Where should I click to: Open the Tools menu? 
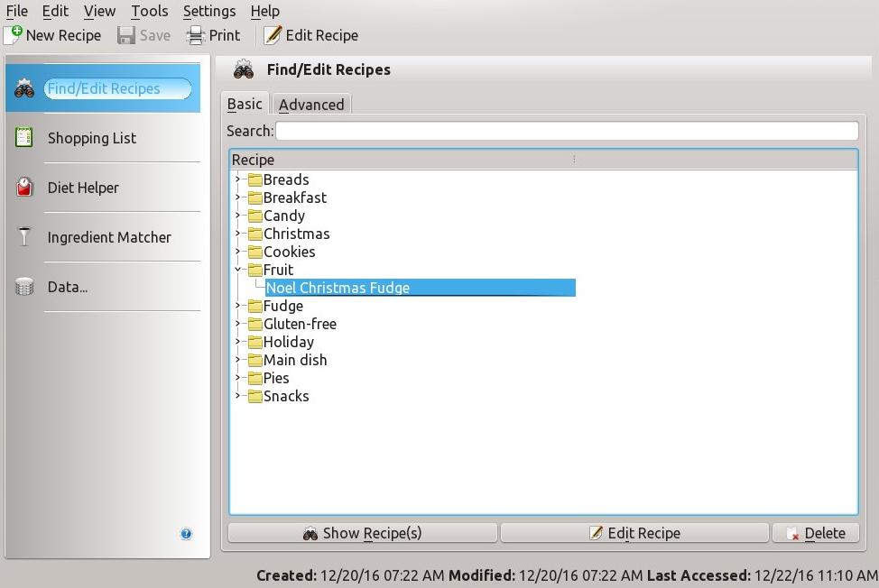click(150, 11)
